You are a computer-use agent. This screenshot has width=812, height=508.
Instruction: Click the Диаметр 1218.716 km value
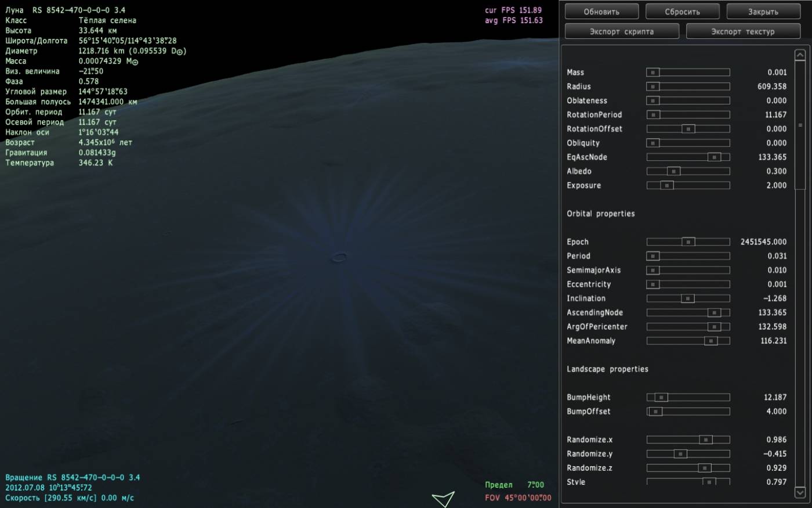132,51
